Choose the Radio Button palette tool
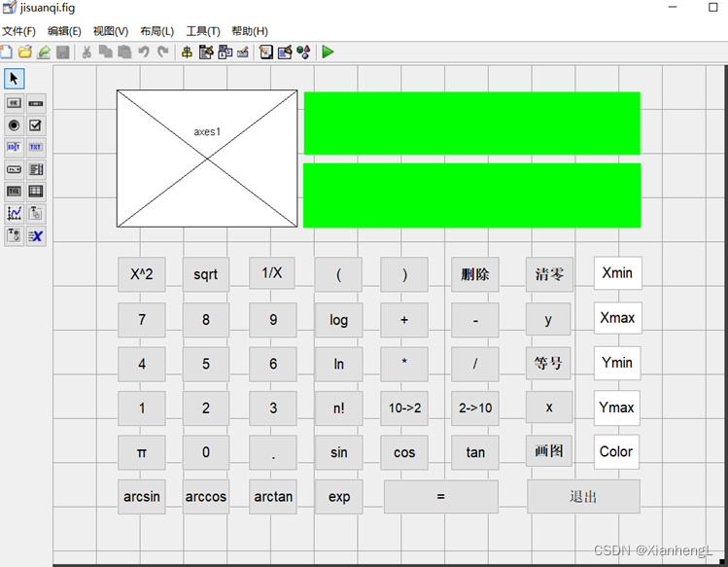The width and height of the screenshot is (728, 567). 14,125
